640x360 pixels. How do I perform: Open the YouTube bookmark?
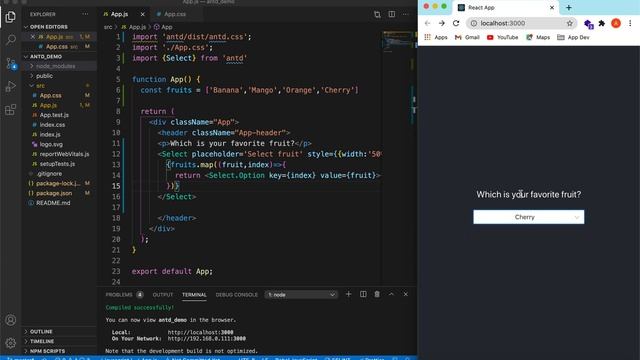pos(502,38)
